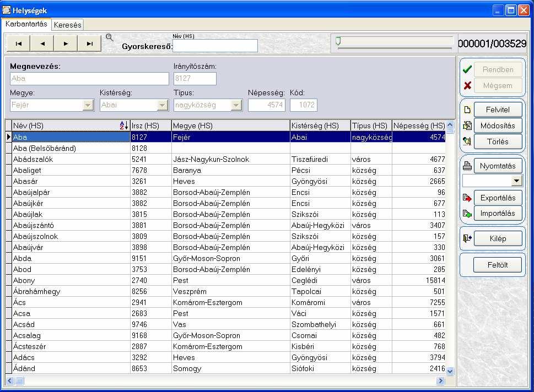The image size is (534, 392).
Task: Click the record position slider thumb
Action: click(338, 41)
